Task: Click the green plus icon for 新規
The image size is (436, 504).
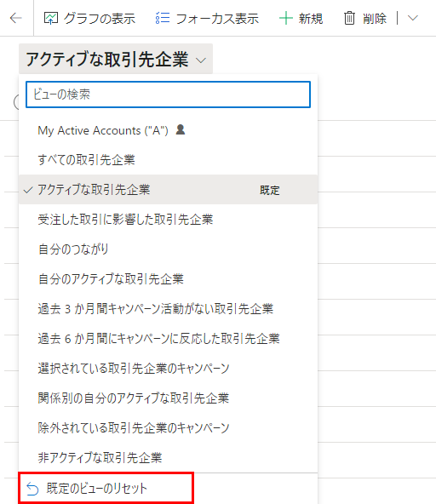Action: [x=286, y=19]
